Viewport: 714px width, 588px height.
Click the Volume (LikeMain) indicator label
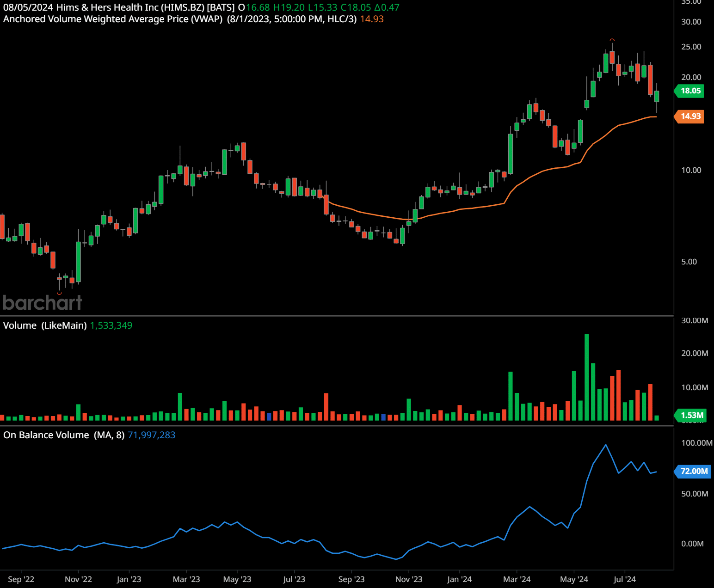pos(45,325)
